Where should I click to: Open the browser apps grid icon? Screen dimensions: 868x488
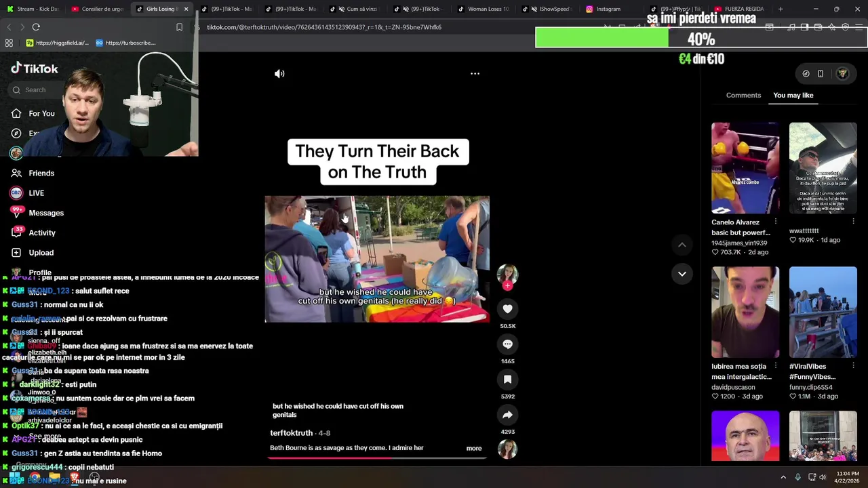tap(9, 43)
